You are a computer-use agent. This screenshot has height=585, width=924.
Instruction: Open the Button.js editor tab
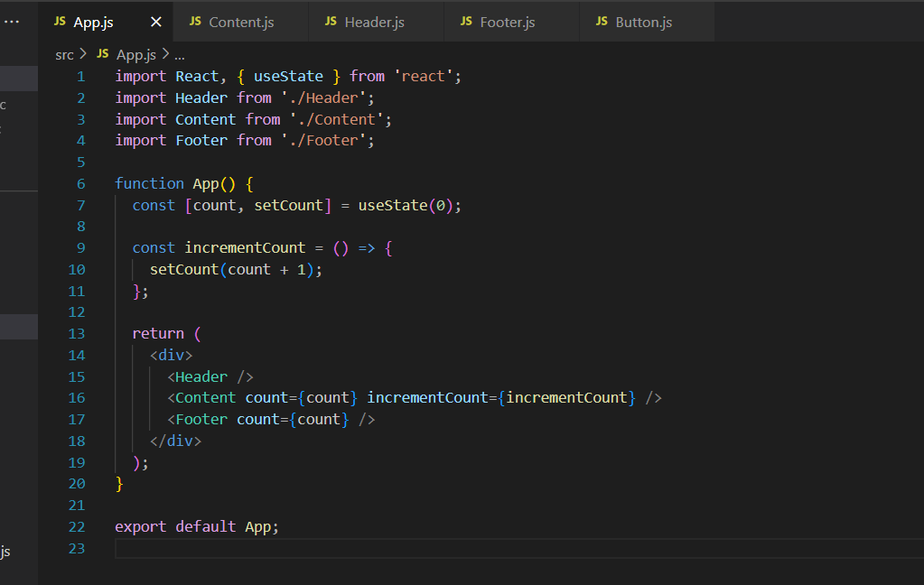[x=647, y=22]
